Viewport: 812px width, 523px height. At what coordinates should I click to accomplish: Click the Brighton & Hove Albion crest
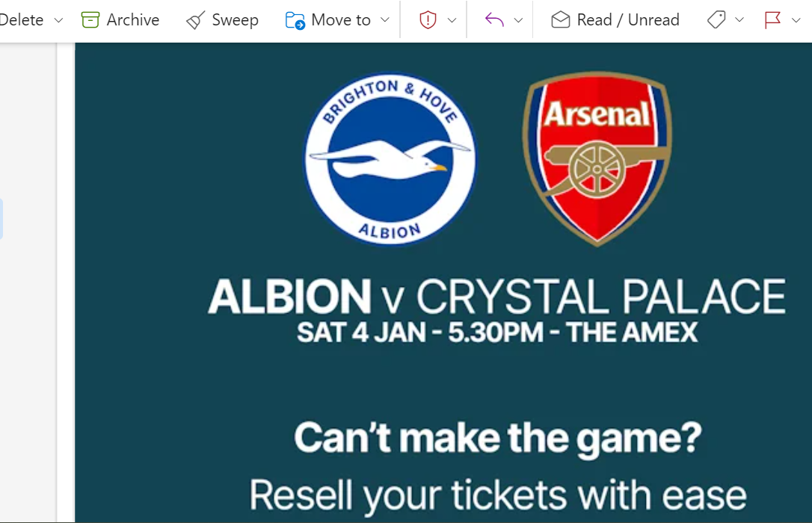(390, 158)
